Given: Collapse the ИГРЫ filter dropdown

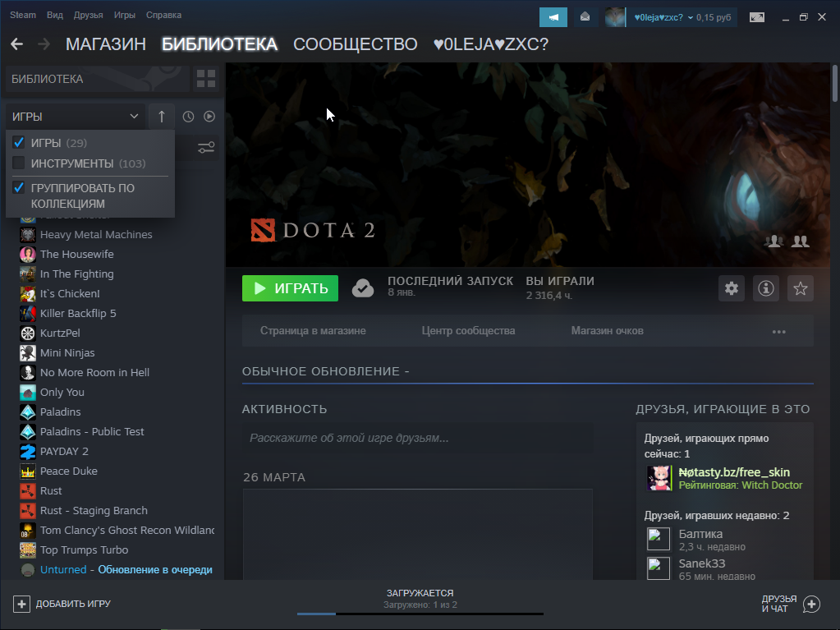Looking at the screenshot, I should coord(76,117).
